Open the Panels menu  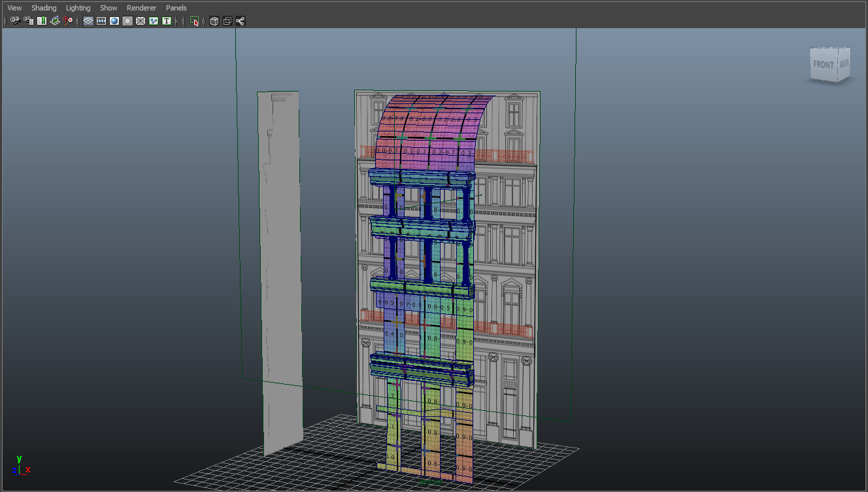click(176, 8)
